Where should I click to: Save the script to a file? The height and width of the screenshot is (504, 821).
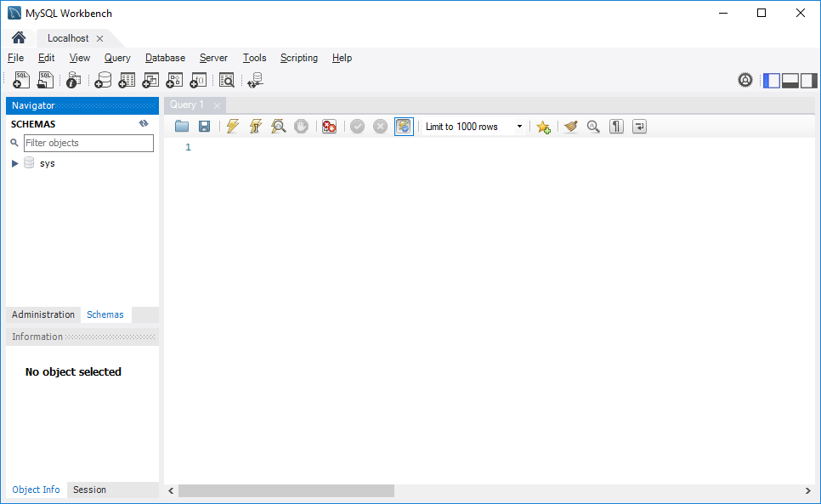pos(204,126)
